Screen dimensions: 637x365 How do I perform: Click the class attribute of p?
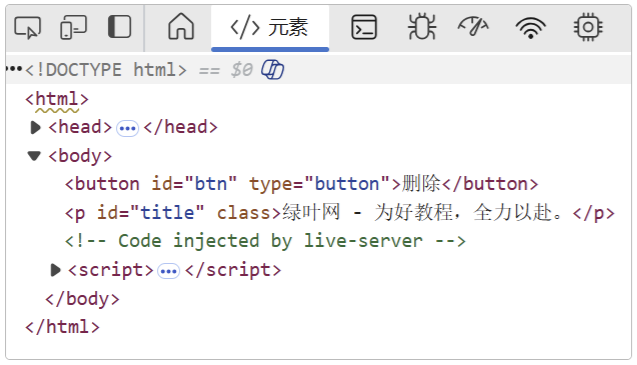coord(243,213)
